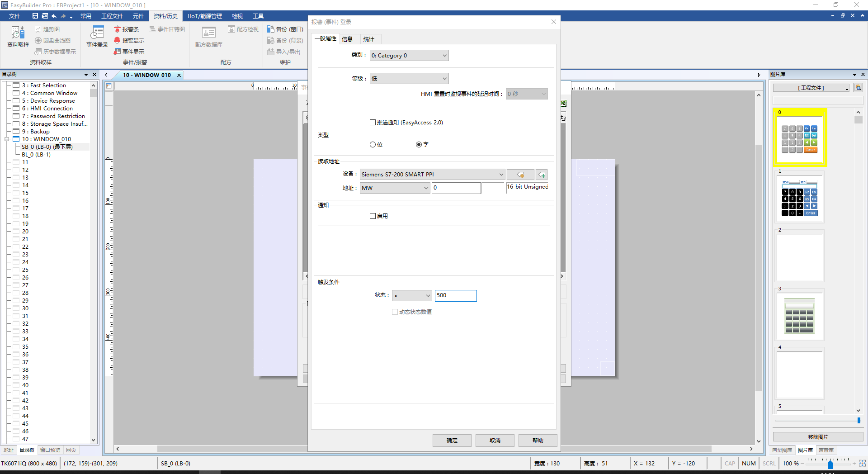Click the 确定 button
The width and height of the screenshot is (868, 474).
click(x=452, y=441)
